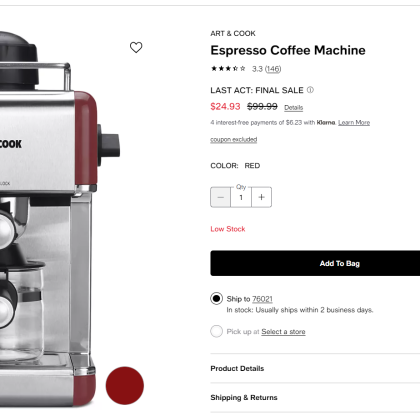Screen dimensions: 420x420
Task: Increase quantity with plus button
Action: [x=262, y=197]
